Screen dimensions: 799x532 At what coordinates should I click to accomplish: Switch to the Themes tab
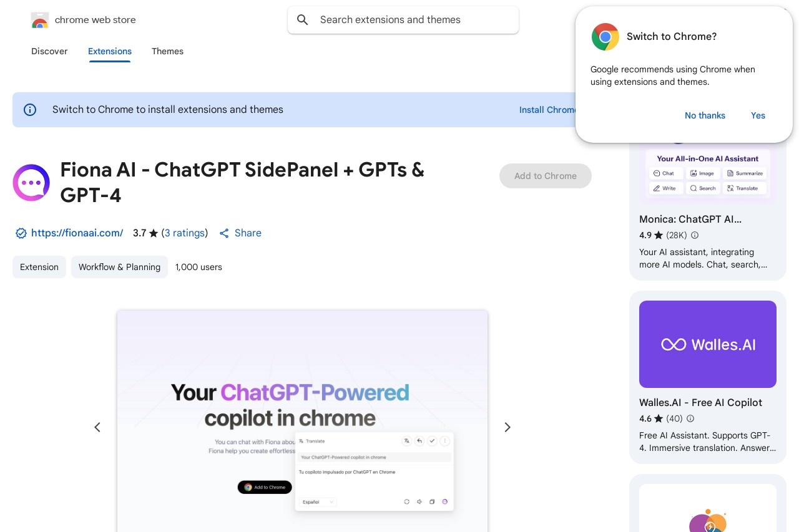pos(167,51)
